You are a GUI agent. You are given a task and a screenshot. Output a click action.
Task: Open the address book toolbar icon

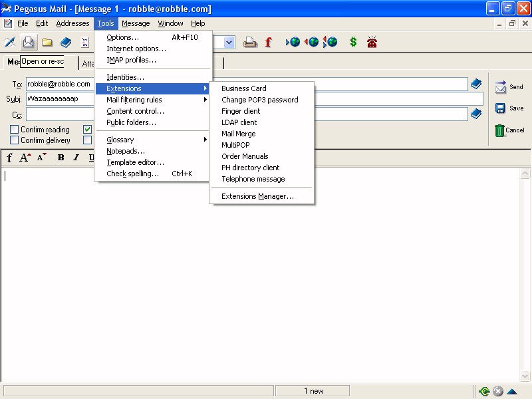pos(66,42)
